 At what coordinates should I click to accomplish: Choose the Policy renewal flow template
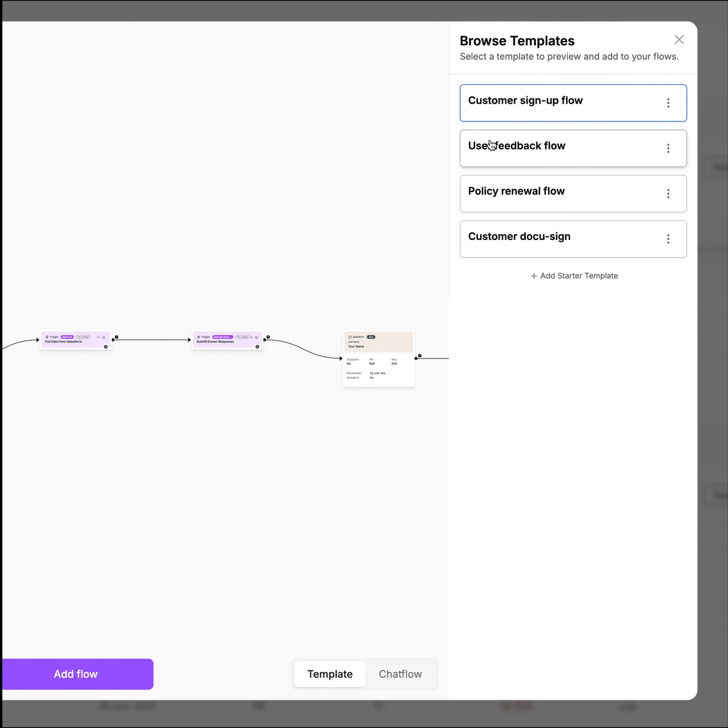(573, 193)
